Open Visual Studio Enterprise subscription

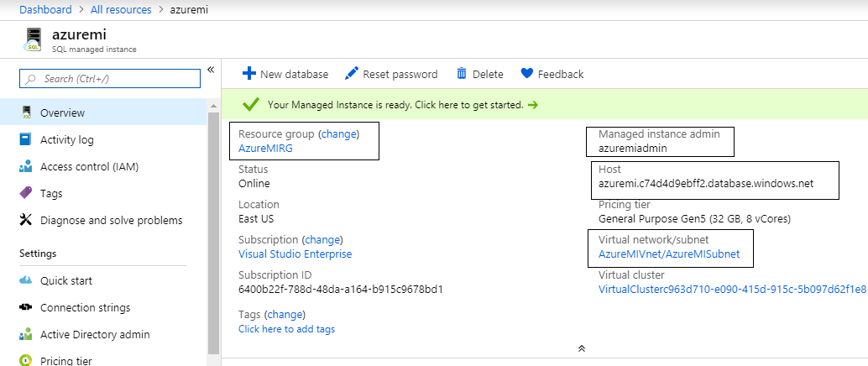pyautogui.click(x=295, y=254)
